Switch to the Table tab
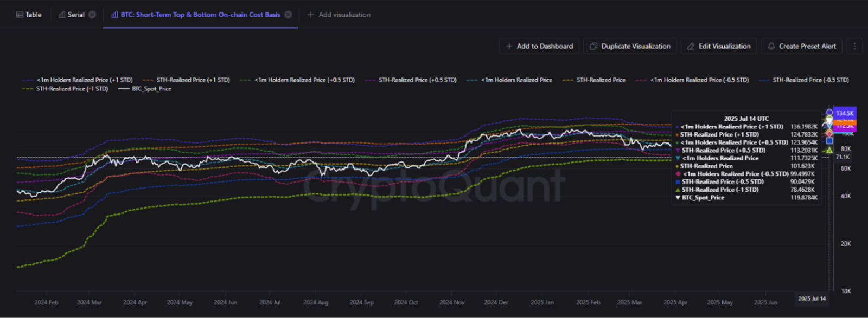The height and width of the screenshot is (318, 868). pyautogui.click(x=29, y=15)
